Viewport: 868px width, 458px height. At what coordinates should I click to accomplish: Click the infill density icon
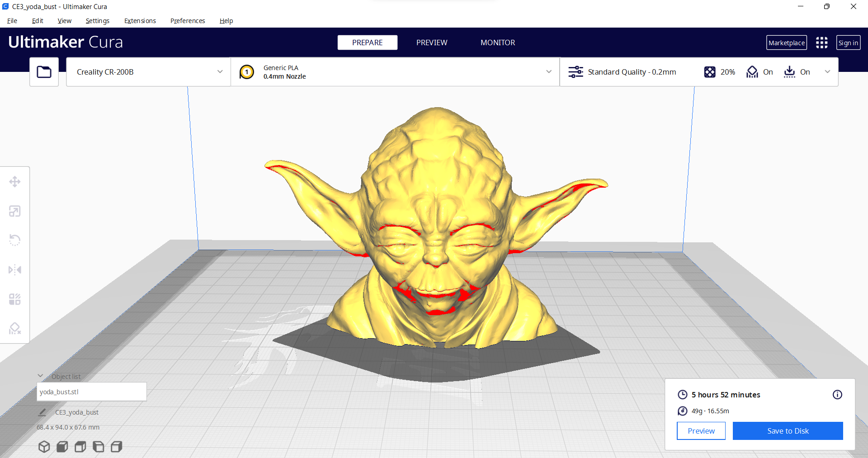[710, 72]
